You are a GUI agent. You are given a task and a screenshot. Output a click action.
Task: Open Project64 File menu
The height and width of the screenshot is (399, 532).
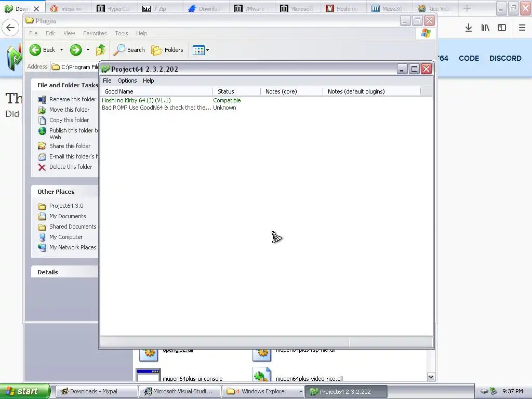click(107, 81)
